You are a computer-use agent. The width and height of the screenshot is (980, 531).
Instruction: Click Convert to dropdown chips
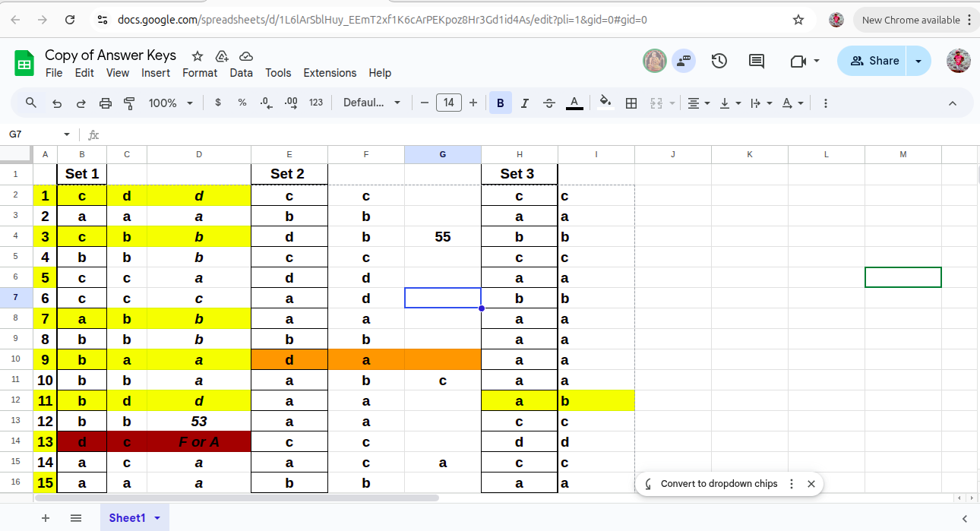pos(719,484)
